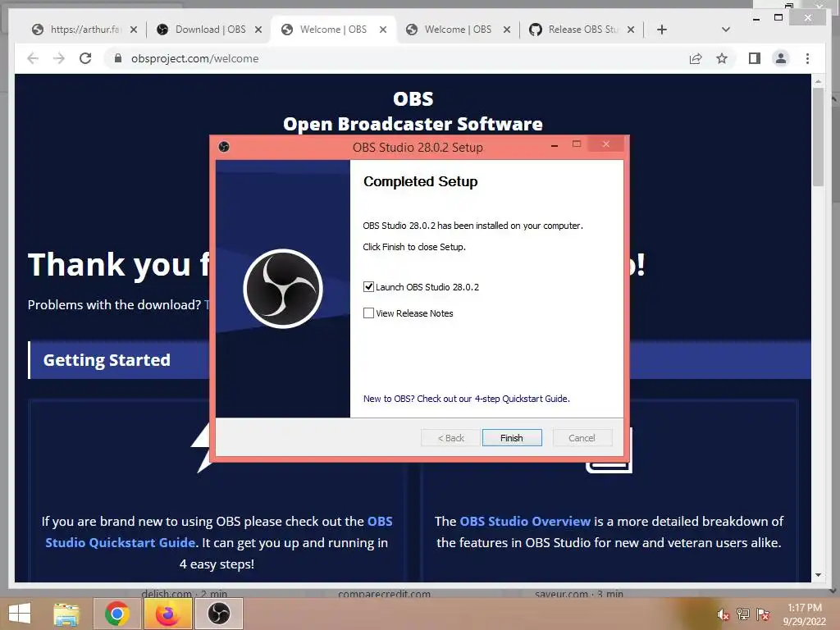This screenshot has height=630, width=840.
Task: Click the OBS logo icon in Setup title bar
Action: pyautogui.click(x=224, y=147)
